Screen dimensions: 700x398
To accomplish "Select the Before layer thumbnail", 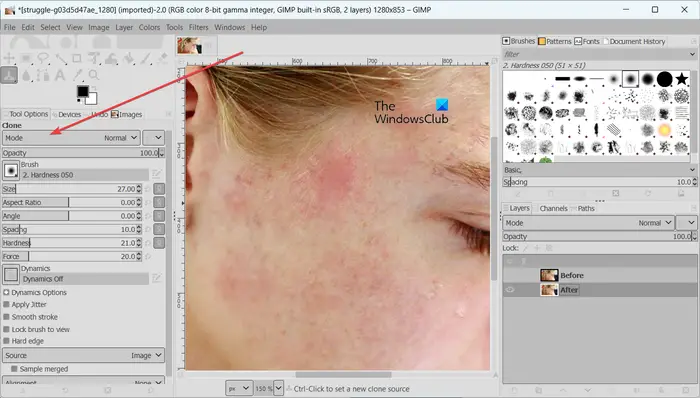I will pyautogui.click(x=549, y=275).
